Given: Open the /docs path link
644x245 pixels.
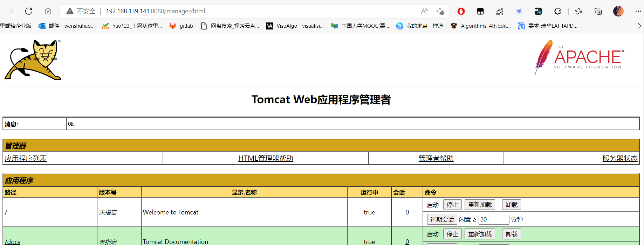Looking at the screenshot, I should [13, 241].
